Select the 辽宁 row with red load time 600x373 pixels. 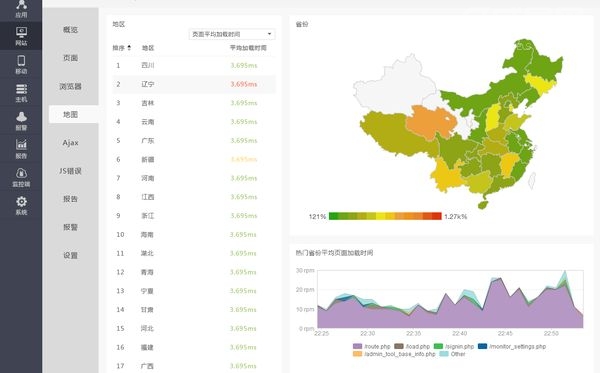click(x=194, y=84)
